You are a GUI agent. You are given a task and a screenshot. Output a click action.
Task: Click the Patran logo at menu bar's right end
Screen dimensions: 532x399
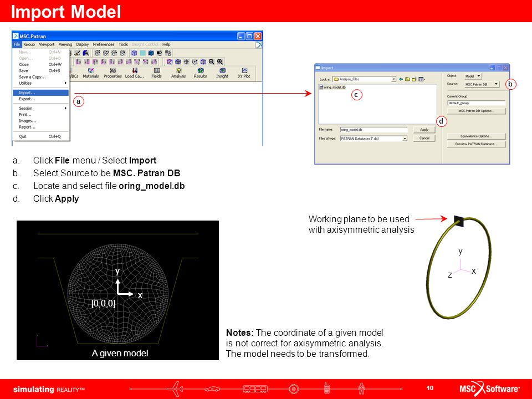(259, 45)
